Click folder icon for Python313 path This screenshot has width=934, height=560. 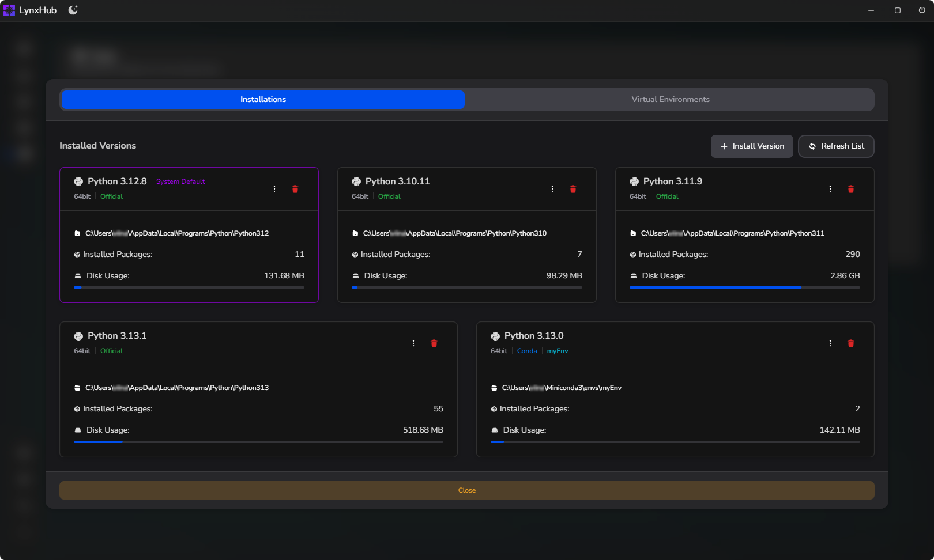[77, 388]
